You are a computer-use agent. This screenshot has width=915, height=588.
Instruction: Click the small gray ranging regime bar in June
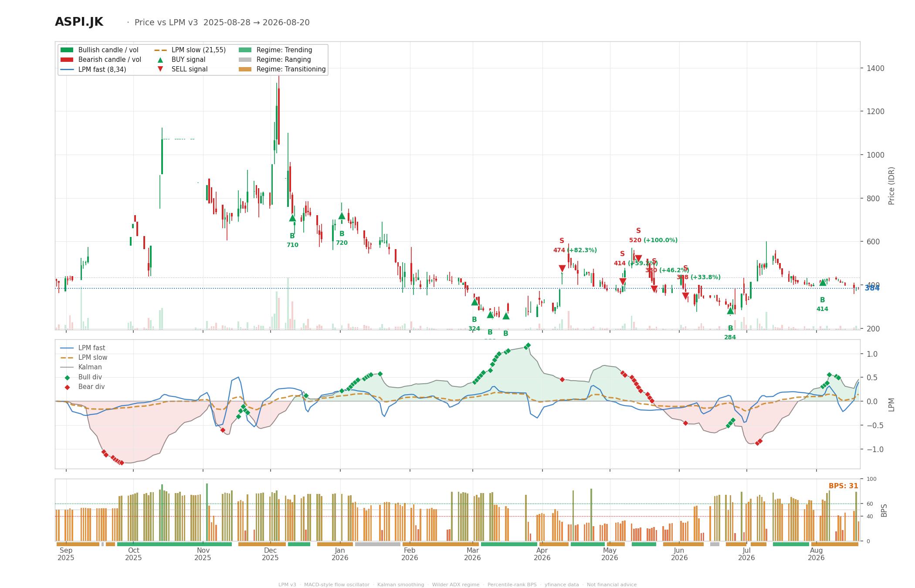point(715,544)
